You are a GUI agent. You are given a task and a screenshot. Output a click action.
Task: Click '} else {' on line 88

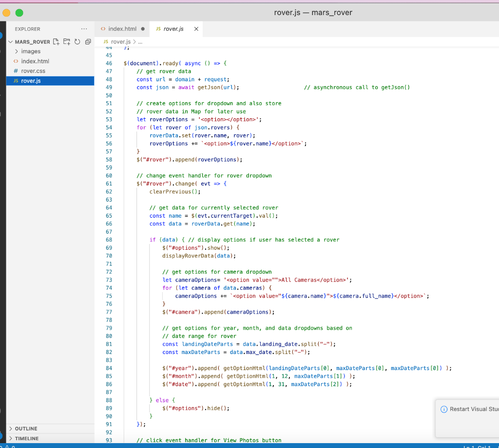tap(162, 400)
